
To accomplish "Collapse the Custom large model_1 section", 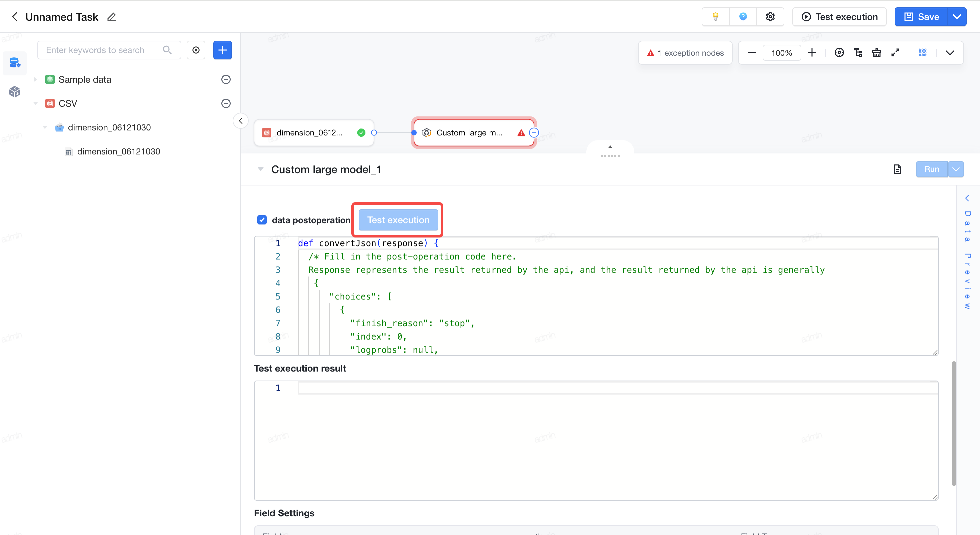I will click(x=261, y=169).
